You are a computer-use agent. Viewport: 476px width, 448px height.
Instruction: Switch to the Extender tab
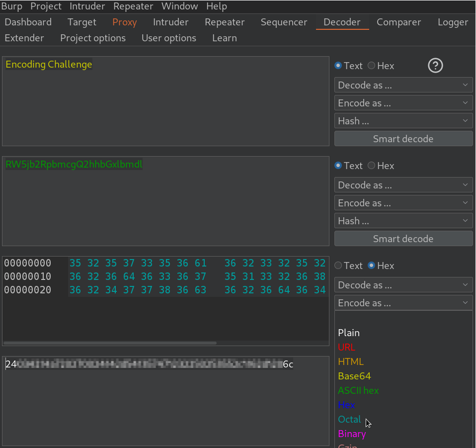[x=24, y=38]
